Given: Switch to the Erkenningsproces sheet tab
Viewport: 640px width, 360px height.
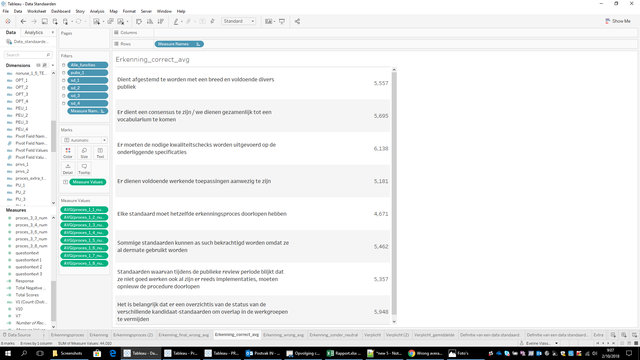Looking at the screenshot, I should pyautogui.click(x=67, y=335).
